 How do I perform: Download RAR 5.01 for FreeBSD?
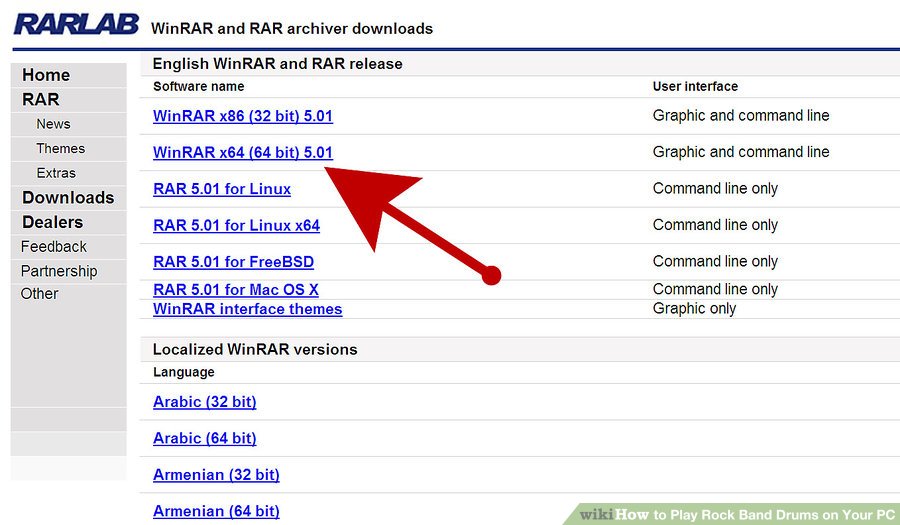(233, 262)
